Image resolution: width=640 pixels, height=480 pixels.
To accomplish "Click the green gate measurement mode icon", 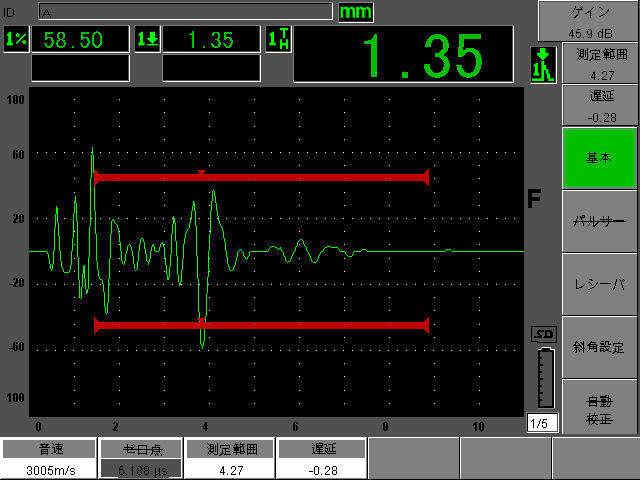I will click(541, 65).
